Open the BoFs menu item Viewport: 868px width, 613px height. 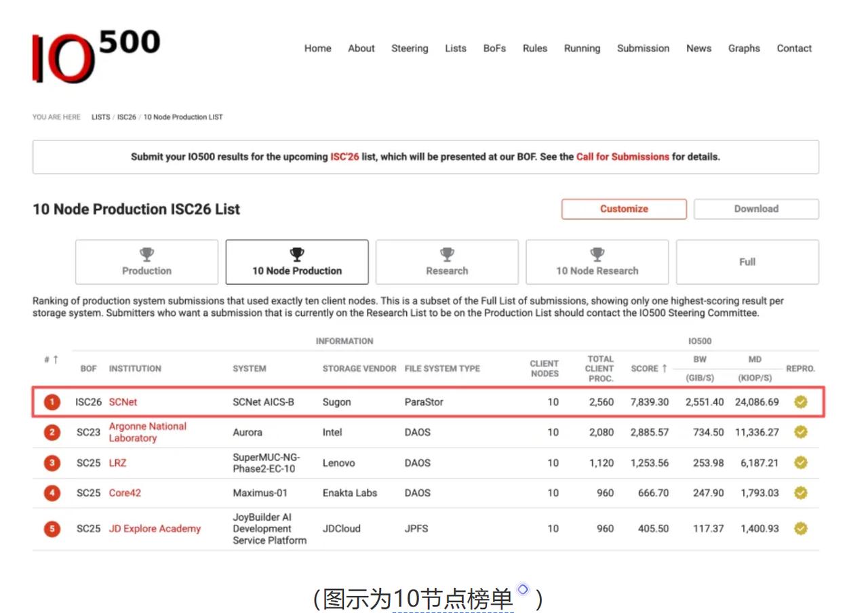(x=494, y=48)
